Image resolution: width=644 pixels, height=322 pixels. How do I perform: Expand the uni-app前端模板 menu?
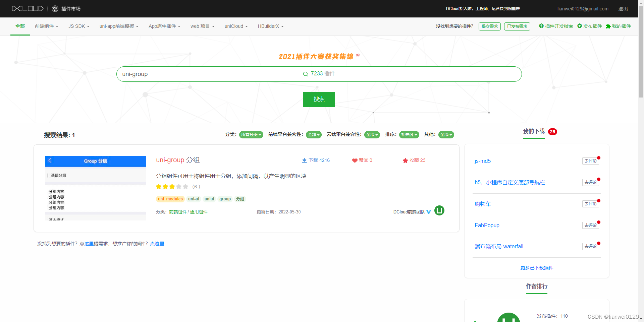tap(119, 26)
